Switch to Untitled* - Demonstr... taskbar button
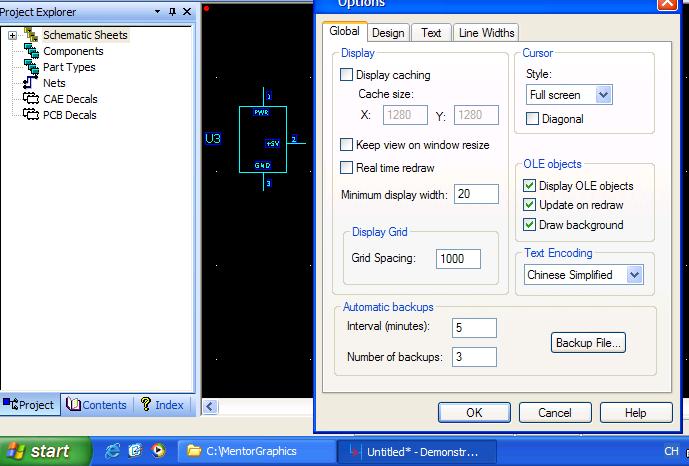The image size is (689, 466). pyautogui.click(x=417, y=452)
